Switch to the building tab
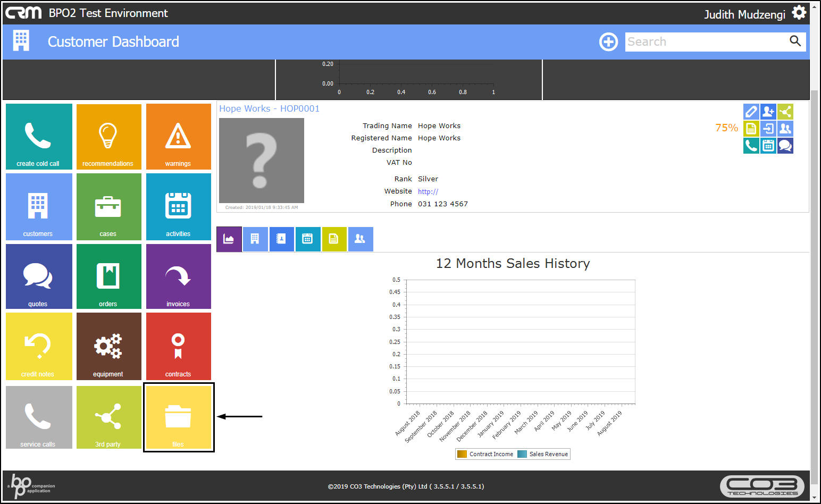Image resolution: width=821 pixels, height=504 pixels. [x=255, y=239]
